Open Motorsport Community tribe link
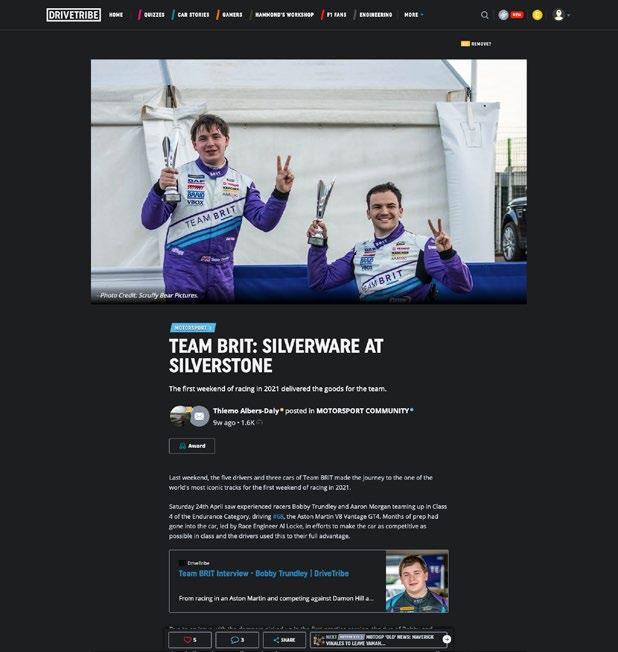Screen dimensions: 618x652 pyautogui.click(x=363, y=411)
